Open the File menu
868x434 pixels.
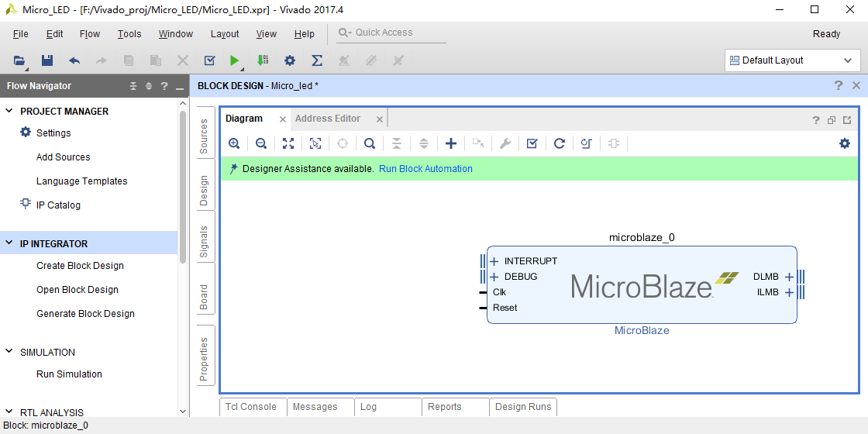[20, 34]
